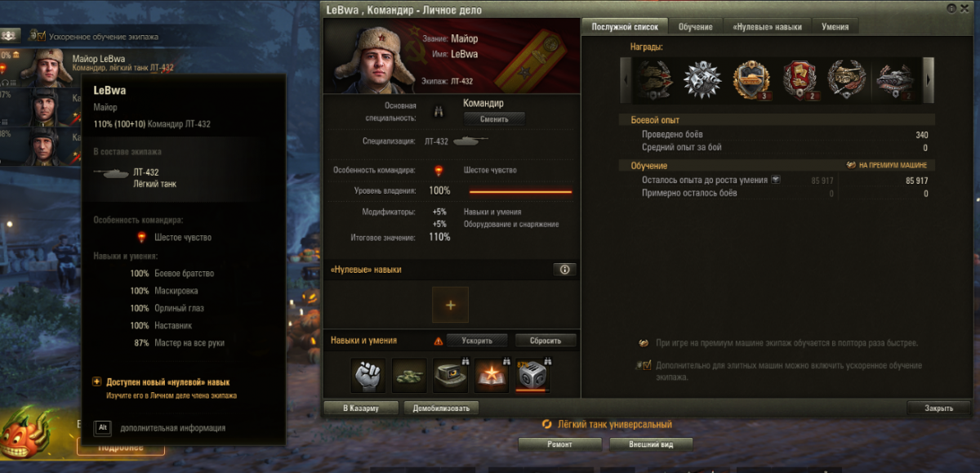This screenshot has height=473, width=980.
Task: Click the Ускорить training button
Action: (x=476, y=341)
